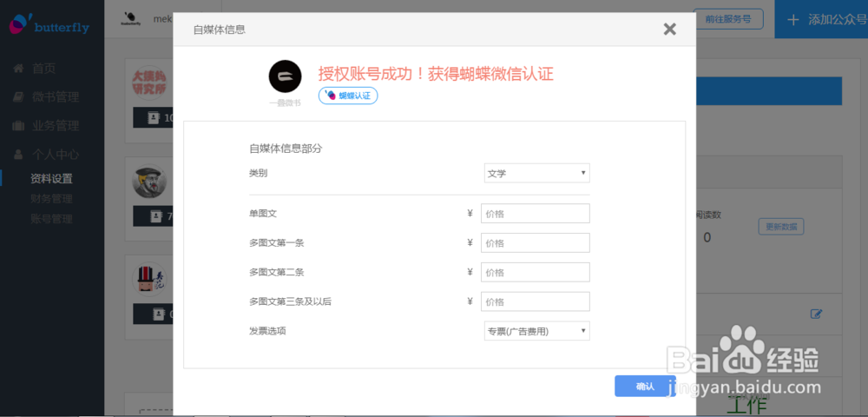
Task: Click the 大佬的研究所 account avatar
Action: click(149, 83)
